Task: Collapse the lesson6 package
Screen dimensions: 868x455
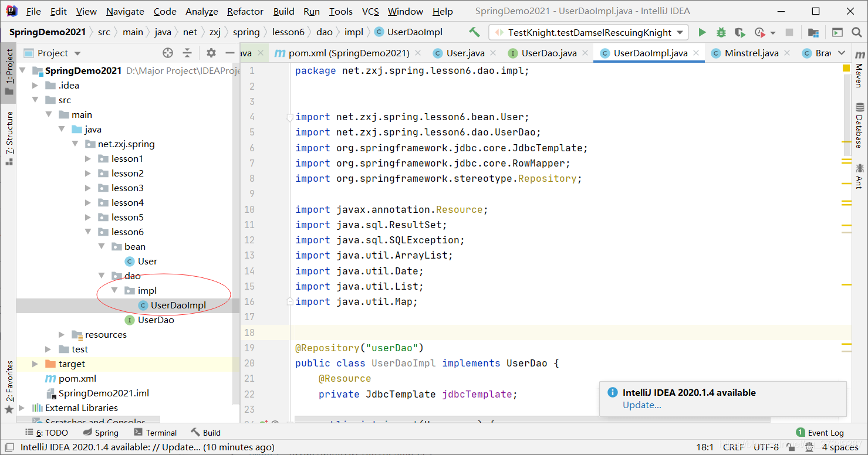Action: [88, 232]
